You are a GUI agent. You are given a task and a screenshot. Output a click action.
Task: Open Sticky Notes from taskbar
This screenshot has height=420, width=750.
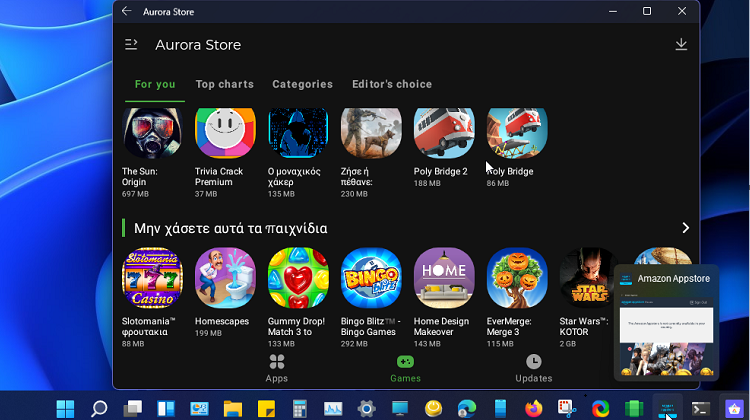pyautogui.click(x=266, y=409)
